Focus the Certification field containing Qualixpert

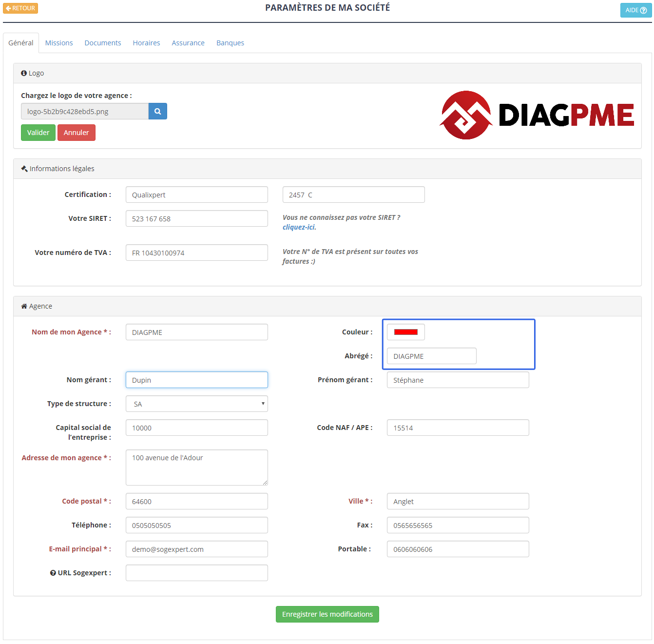pos(197,195)
